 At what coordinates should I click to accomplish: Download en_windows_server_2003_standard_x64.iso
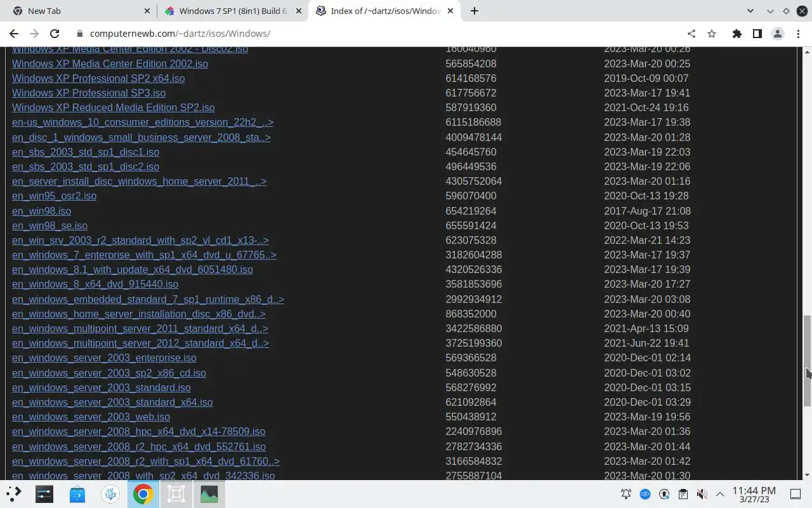click(112, 402)
